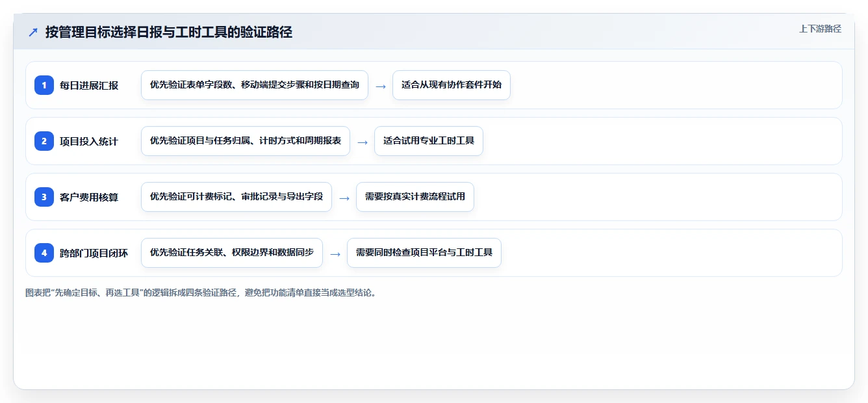The image size is (868, 403).
Task: Click the box 优先验证可计费标记、审批记录与导出字段
Action: click(x=236, y=197)
